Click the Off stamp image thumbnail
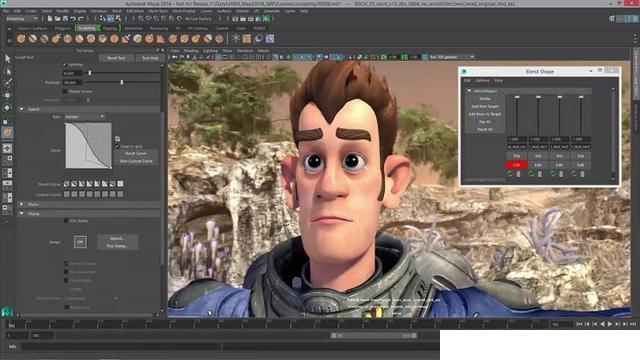This screenshot has height=360, width=640. click(80, 242)
